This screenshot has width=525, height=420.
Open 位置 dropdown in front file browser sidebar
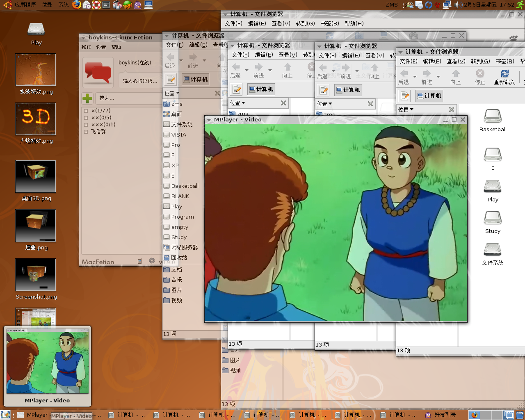[x=406, y=110]
